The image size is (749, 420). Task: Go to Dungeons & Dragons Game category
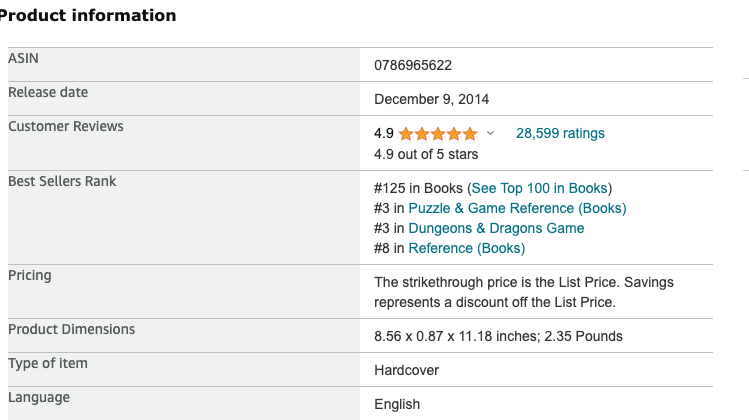click(x=496, y=228)
